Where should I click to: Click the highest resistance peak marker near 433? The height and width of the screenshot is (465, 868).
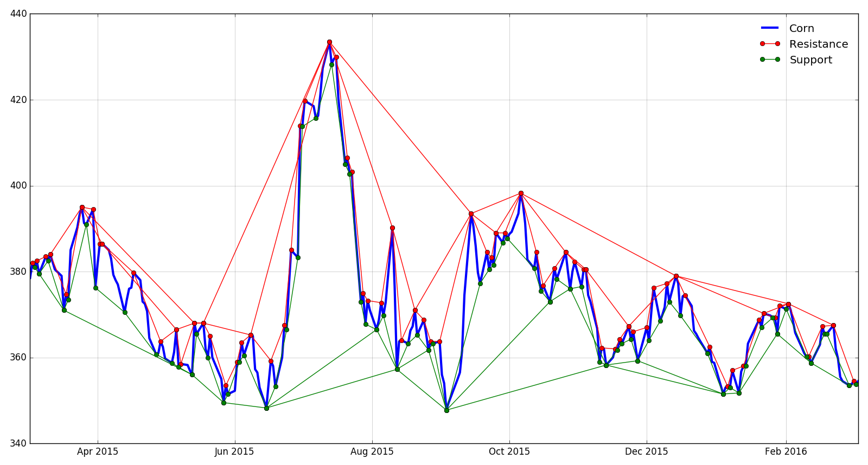(x=329, y=42)
